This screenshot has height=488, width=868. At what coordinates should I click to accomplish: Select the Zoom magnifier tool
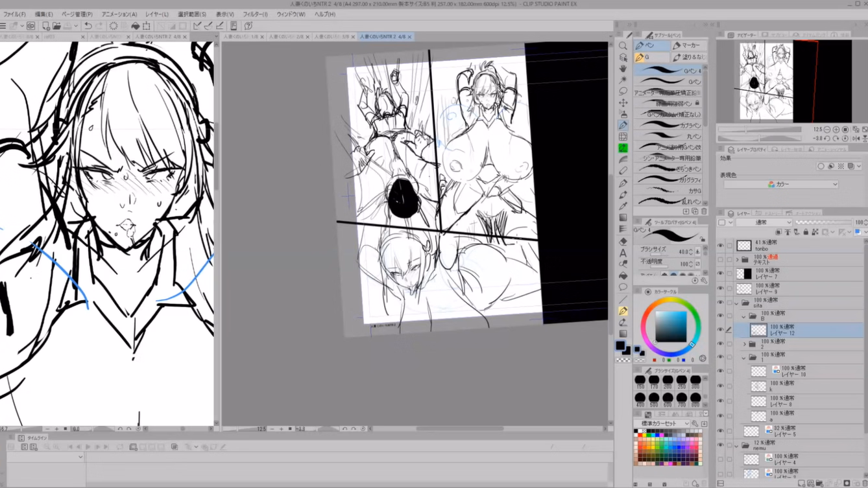623,46
